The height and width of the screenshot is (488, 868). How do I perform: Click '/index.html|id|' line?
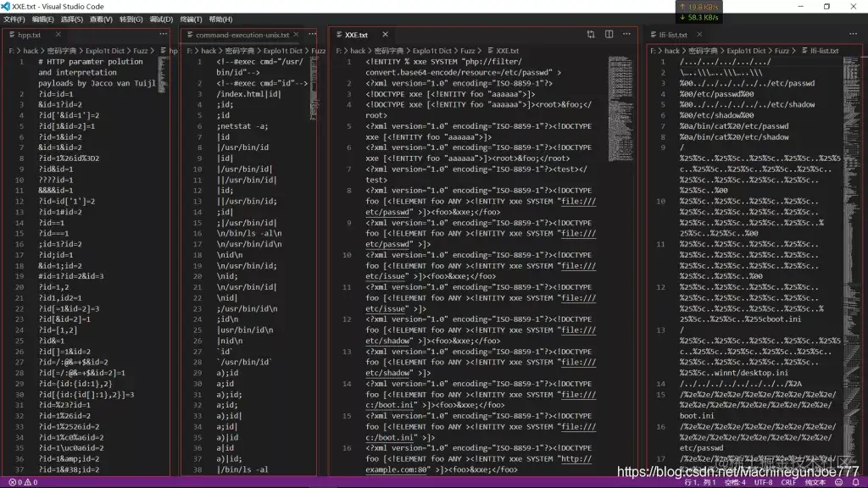coord(248,94)
